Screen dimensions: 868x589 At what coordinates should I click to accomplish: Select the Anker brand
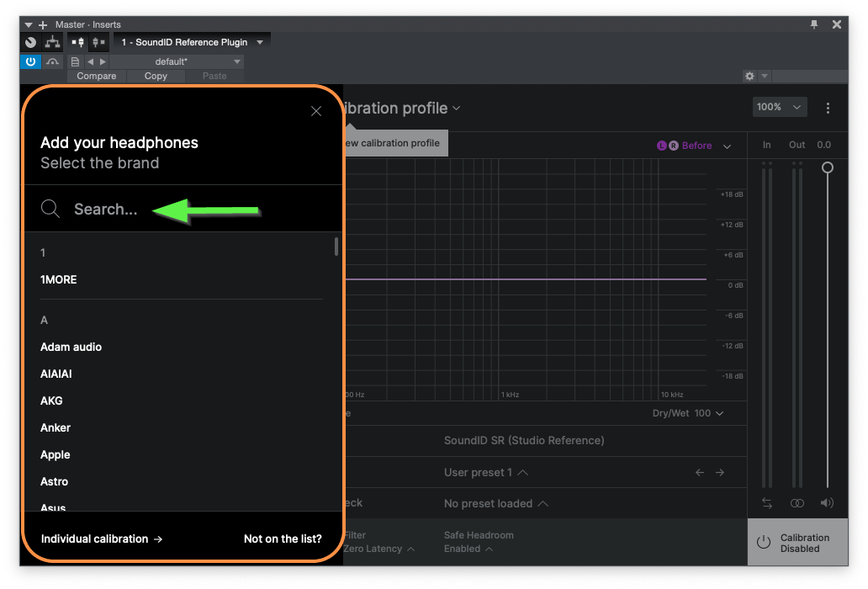(x=56, y=427)
